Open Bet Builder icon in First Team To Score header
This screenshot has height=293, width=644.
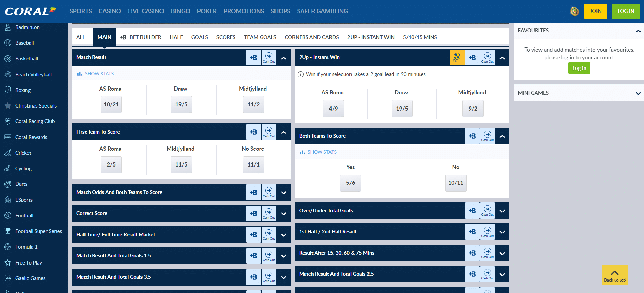253,132
